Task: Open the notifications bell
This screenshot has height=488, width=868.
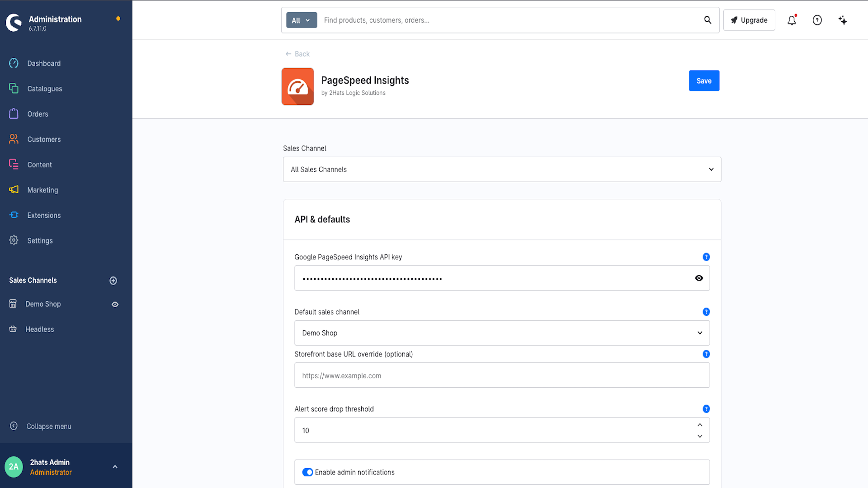Action: [x=792, y=20]
